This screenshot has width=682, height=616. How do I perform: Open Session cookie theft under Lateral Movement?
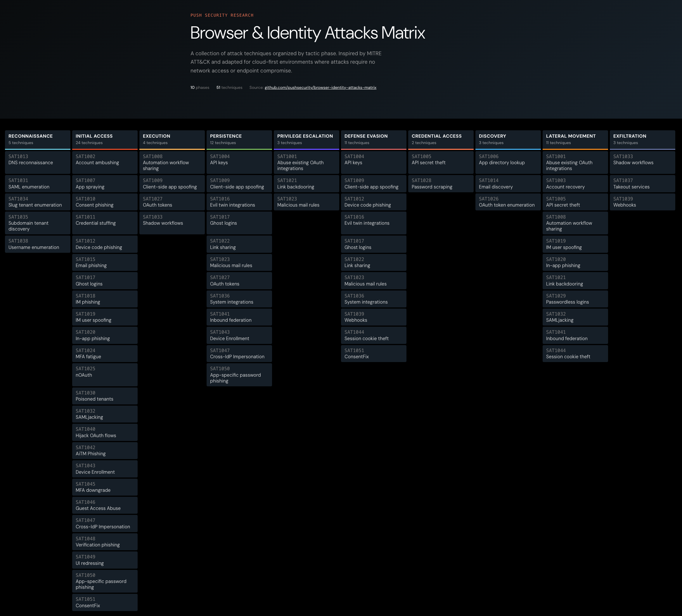point(575,354)
